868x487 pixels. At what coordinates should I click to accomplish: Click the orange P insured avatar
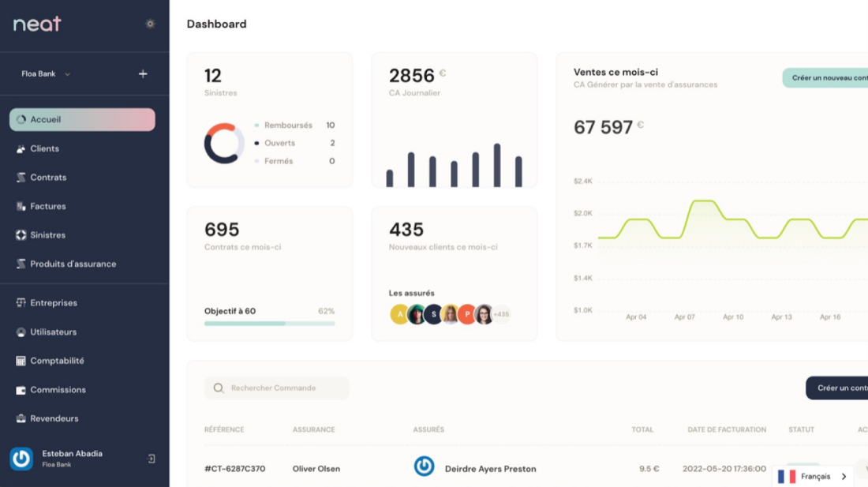tap(466, 314)
